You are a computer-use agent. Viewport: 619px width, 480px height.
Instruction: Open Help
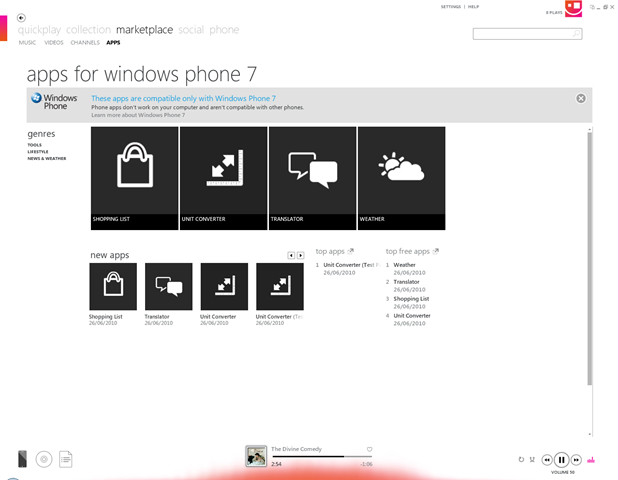473,7
